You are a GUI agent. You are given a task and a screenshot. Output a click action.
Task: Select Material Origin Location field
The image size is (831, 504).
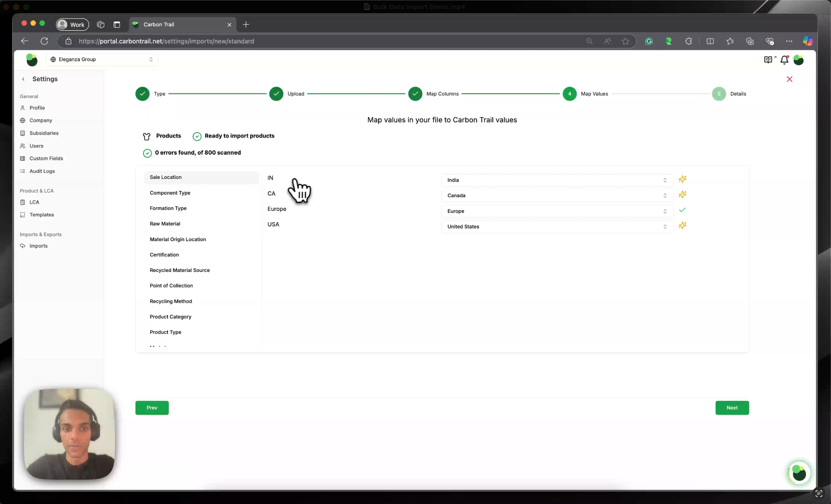coord(201,240)
